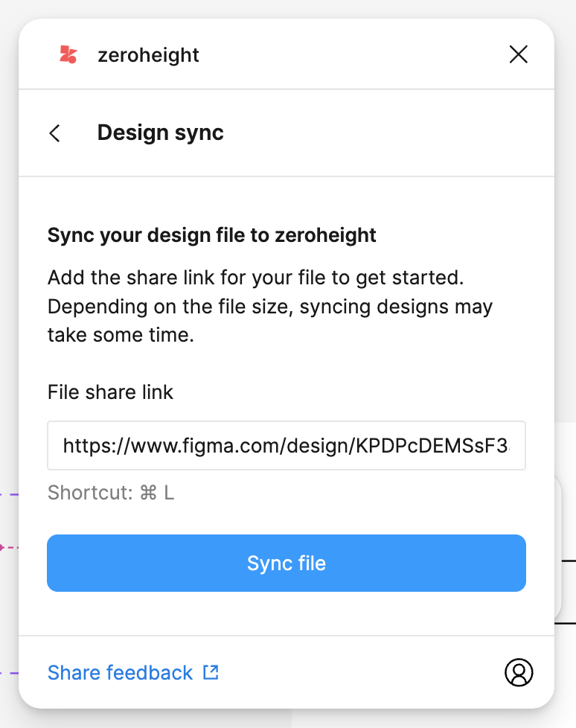Screen dimensions: 576x728
Task: Click the zeroheight logo icon
Action: pyautogui.click(x=68, y=54)
